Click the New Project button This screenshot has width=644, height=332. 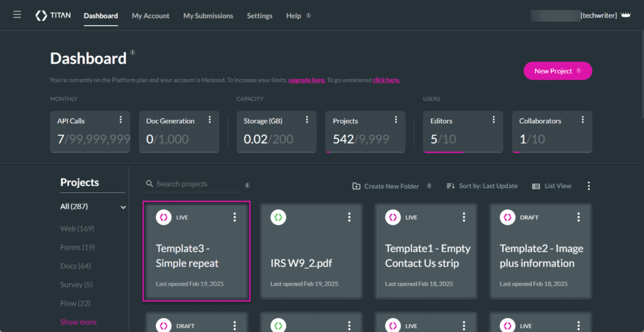pyautogui.click(x=557, y=71)
